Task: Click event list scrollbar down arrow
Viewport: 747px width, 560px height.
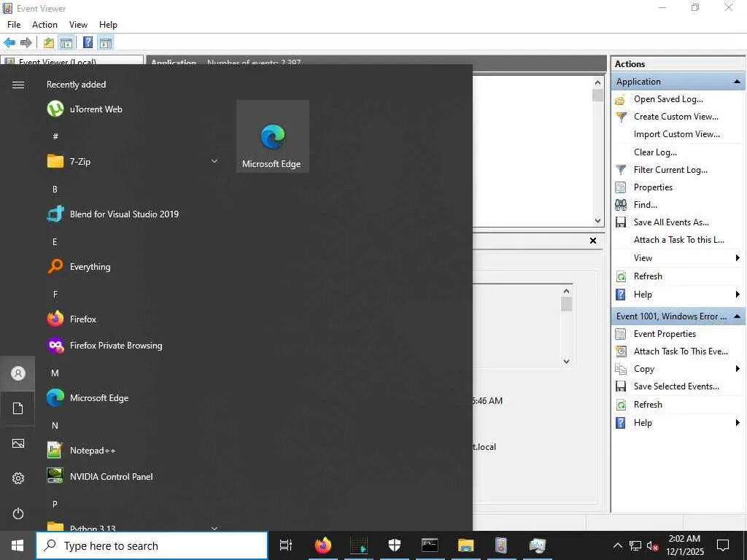Action: pyautogui.click(x=598, y=221)
